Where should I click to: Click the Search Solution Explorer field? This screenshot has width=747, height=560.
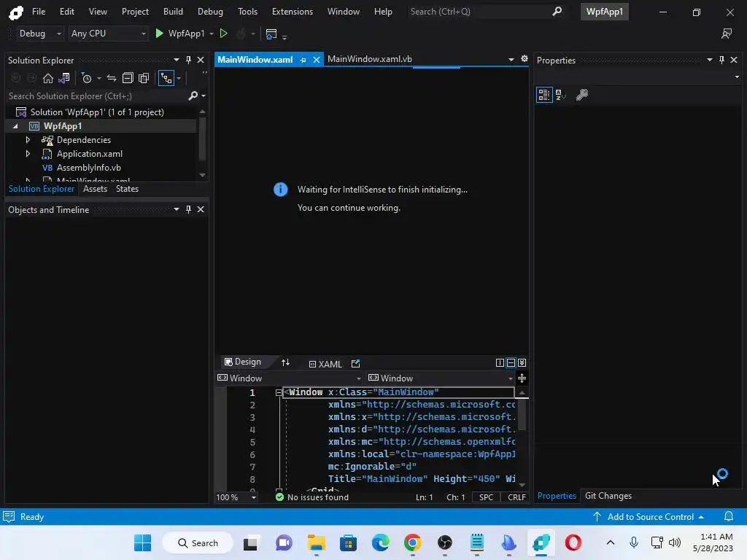(x=96, y=96)
